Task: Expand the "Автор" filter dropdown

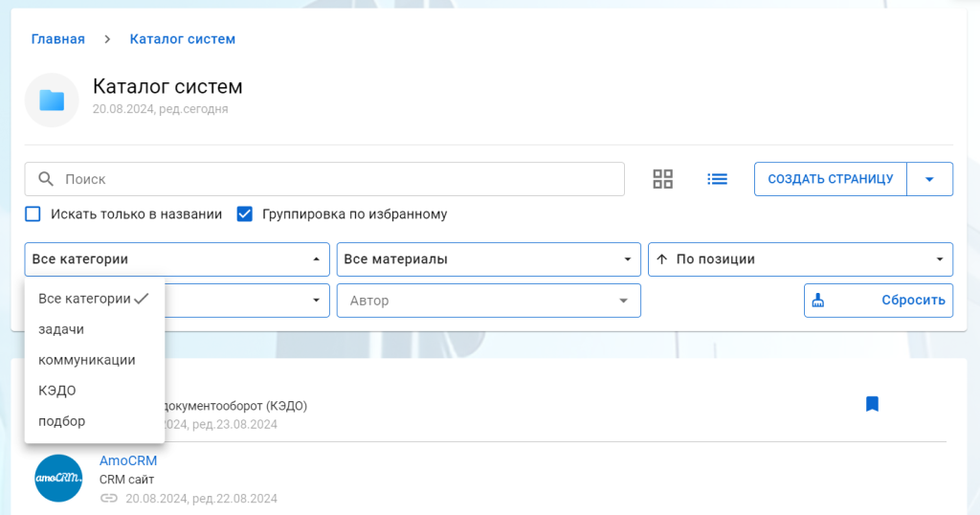Action: point(488,301)
